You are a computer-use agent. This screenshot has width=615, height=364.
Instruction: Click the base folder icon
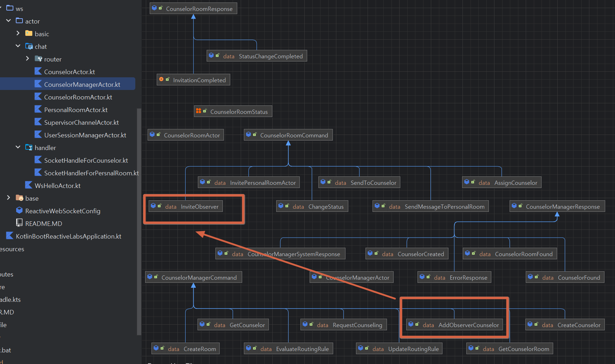20,198
